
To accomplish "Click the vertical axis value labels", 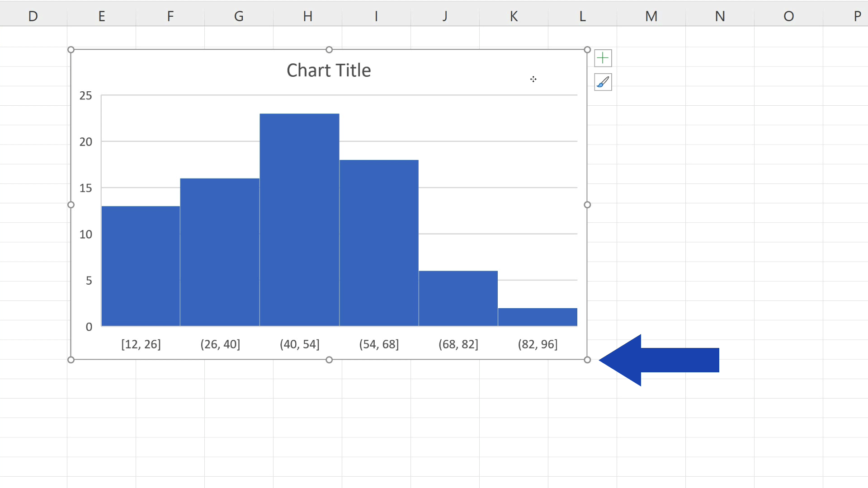I will (85, 188).
